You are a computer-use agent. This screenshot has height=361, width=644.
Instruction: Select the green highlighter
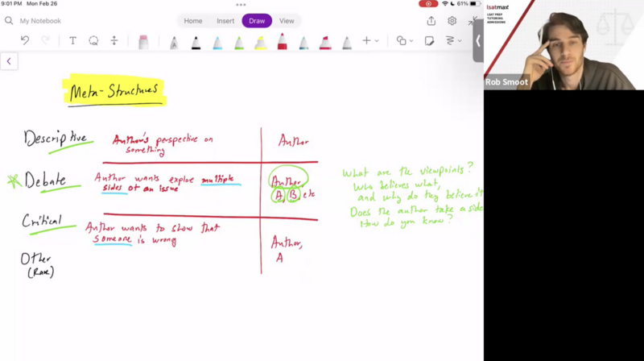point(239,42)
